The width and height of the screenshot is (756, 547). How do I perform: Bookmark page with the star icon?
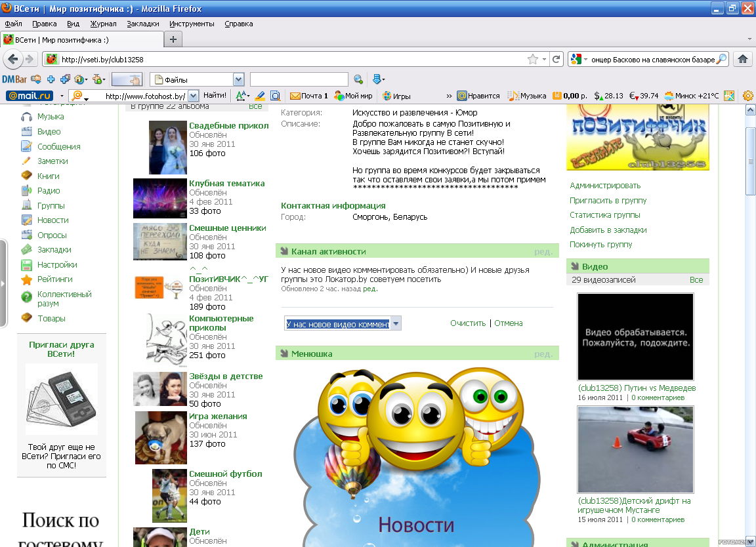coord(533,59)
